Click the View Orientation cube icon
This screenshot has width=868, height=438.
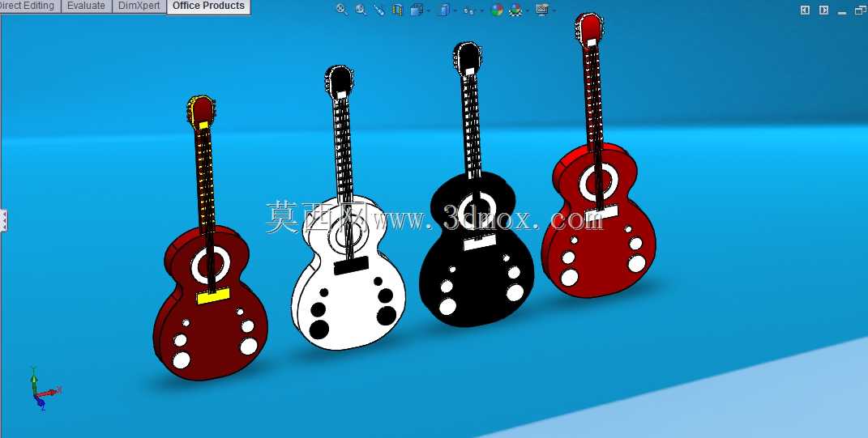click(x=417, y=10)
